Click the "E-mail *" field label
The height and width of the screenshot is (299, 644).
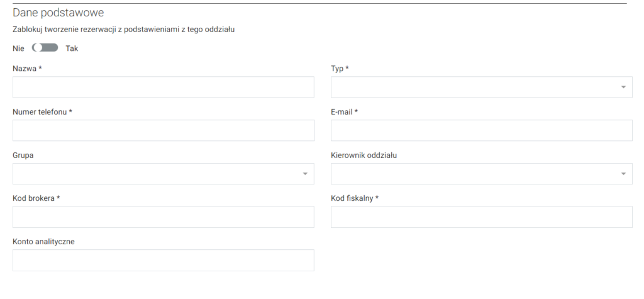tap(344, 112)
